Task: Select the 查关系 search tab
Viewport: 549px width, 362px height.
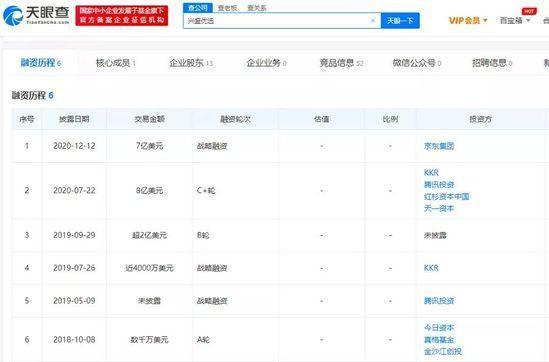Action: point(257,7)
